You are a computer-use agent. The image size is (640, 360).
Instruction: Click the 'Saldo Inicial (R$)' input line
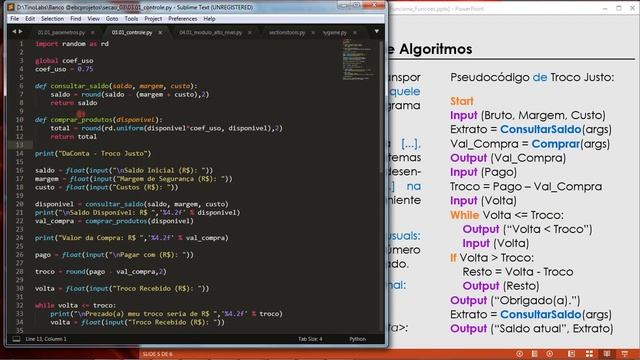pyautogui.click(x=124, y=170)
